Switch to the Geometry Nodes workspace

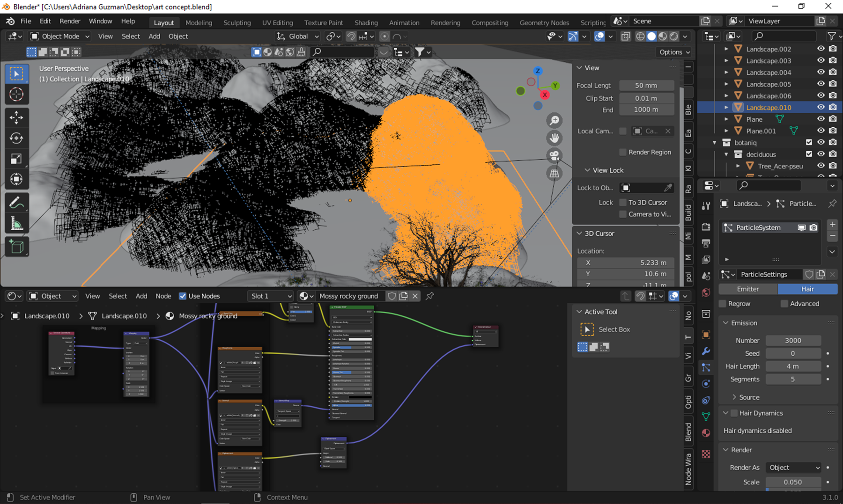(x=544, y=22)
